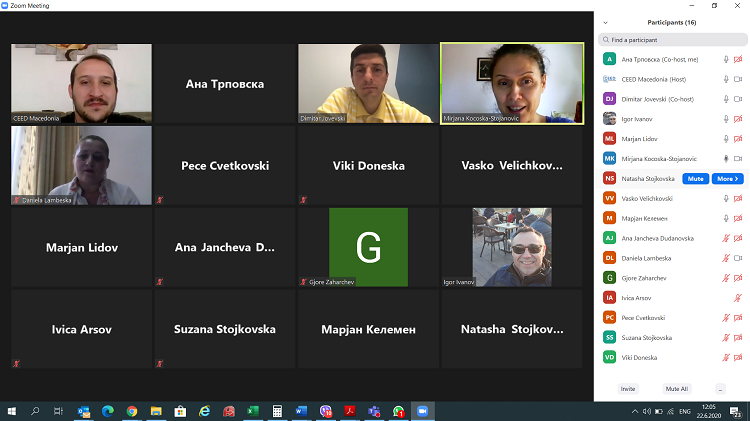
Task: Collapse the Participants panel chevron
Action: pos(606,22)
